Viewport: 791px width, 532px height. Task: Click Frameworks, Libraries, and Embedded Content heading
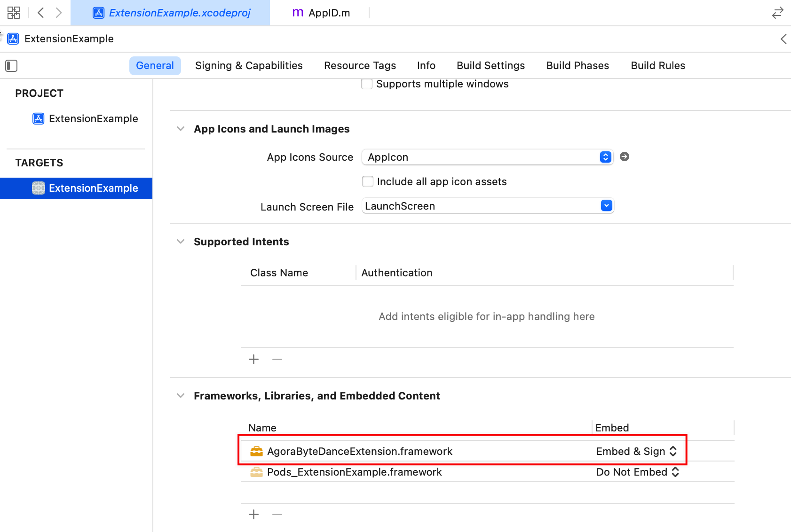[317, 396]
